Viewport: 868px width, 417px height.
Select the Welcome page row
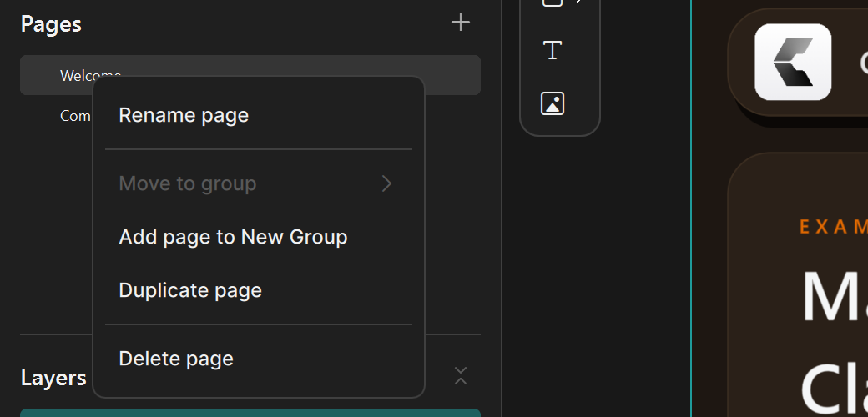250,75
